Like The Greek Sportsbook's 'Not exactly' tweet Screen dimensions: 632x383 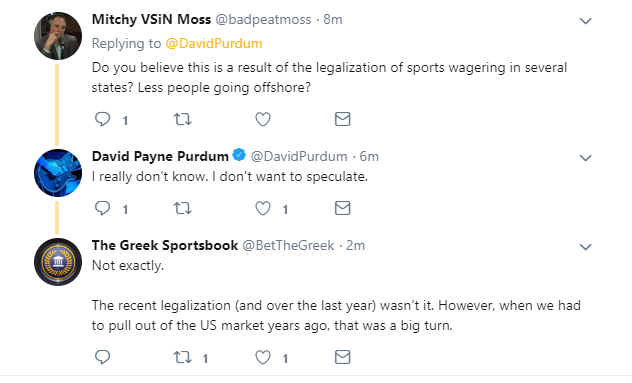coord(263,357)
